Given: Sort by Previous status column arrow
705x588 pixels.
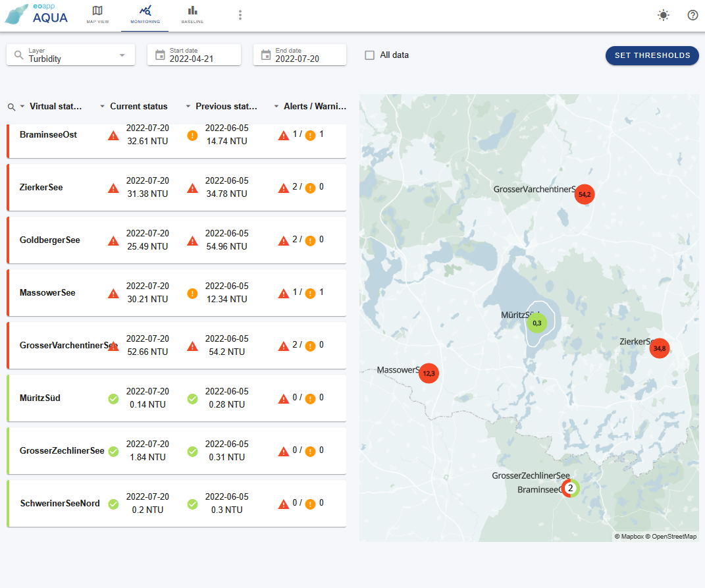Looking at the screenshot, I should [188, 107].
